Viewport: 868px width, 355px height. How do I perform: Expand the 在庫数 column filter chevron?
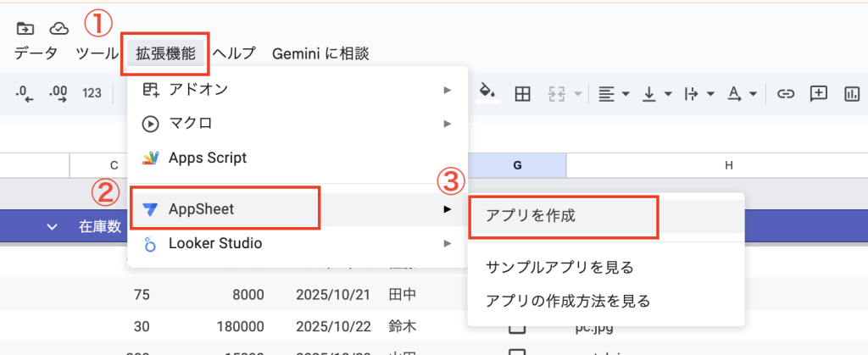[x=53, y=226]
